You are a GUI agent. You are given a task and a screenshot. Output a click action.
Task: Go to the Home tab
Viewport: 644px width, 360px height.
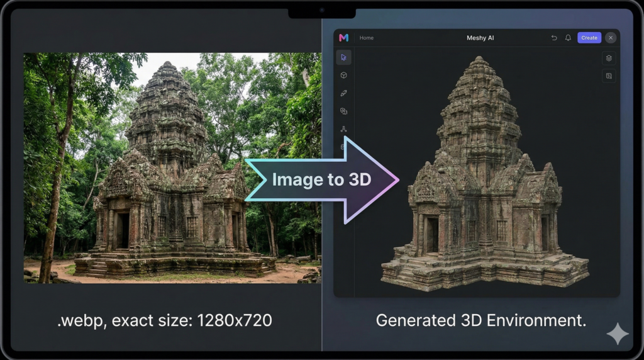366,38
